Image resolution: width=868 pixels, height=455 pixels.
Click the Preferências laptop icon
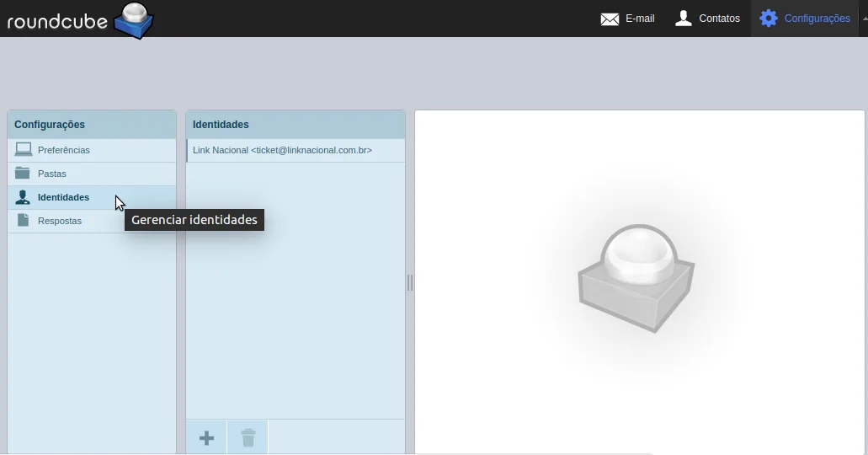[24, 150]
